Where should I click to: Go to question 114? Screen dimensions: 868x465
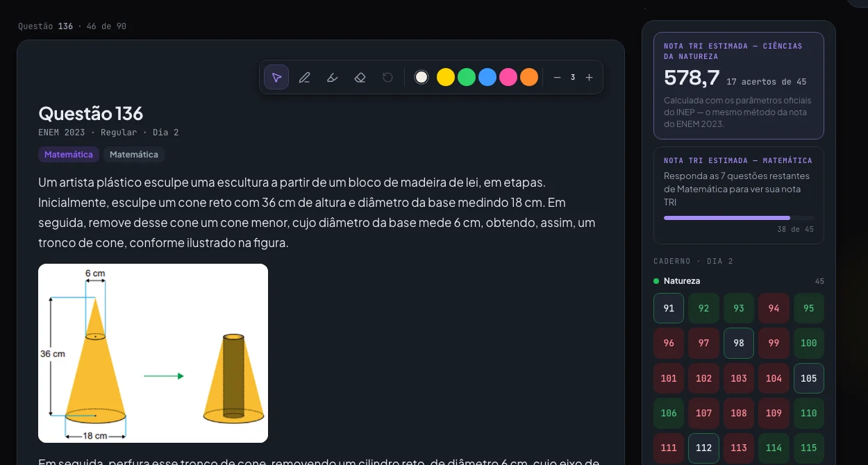[x=774, y=448]
